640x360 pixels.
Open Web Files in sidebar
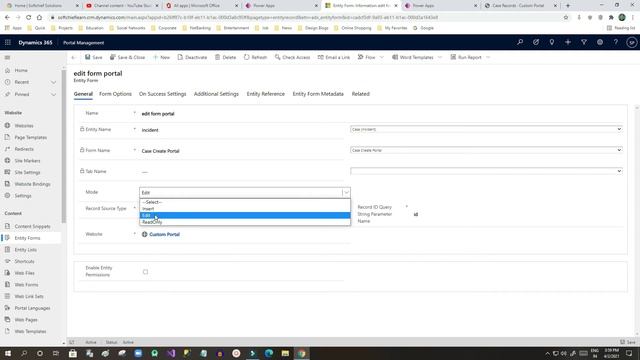tap(24, 273)
